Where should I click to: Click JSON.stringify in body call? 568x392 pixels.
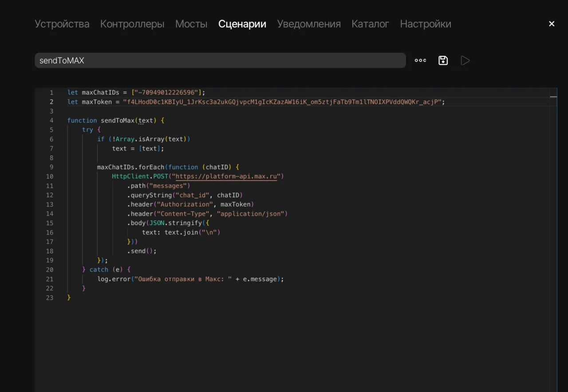coord(175,223)
